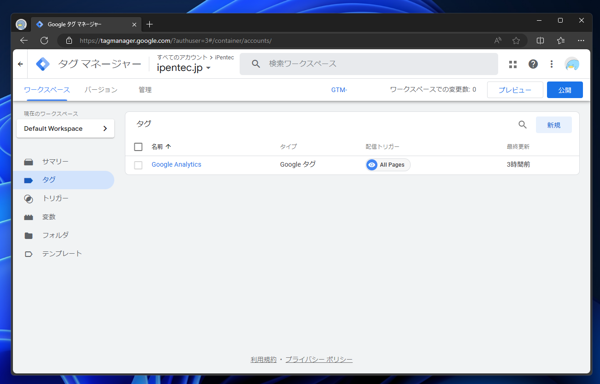Open サマリー in the sidebar
The height and width of the screenshot is (384, 600).
[x=64, y=162]
